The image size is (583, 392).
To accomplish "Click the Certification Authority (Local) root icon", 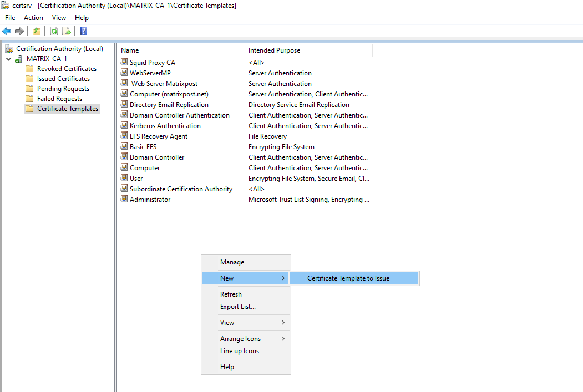I will (x=9, y=49).
